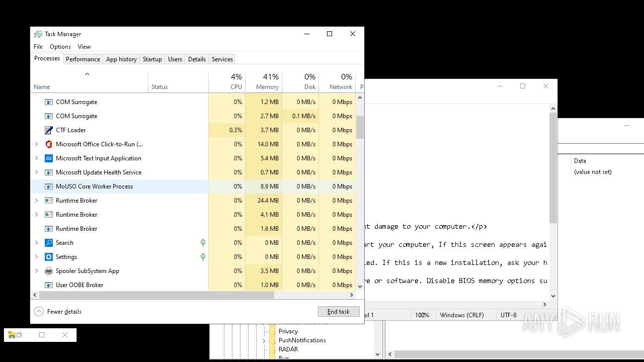
Task: Switch to the Details tab
Action: [197, 59]
